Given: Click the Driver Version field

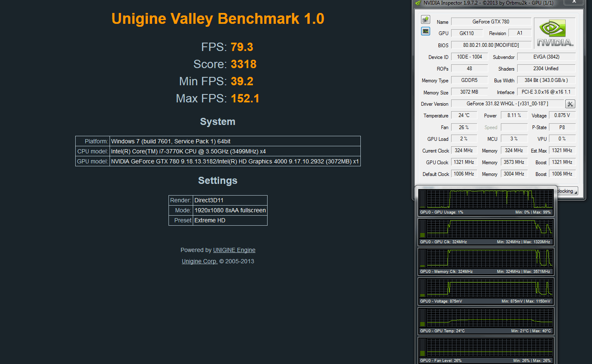Looking at the screenshot, I should point(507,104).
